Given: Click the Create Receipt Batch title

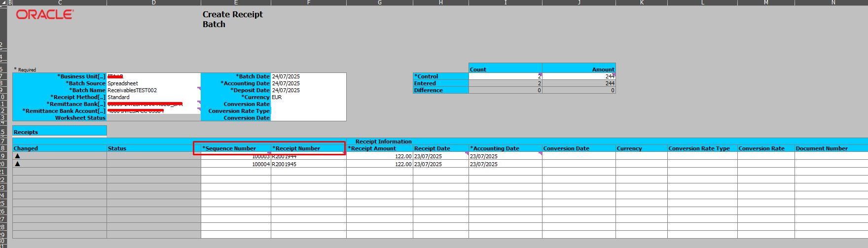Looking at the screenshot, I should pyautogui.click(x=233, y=19).
